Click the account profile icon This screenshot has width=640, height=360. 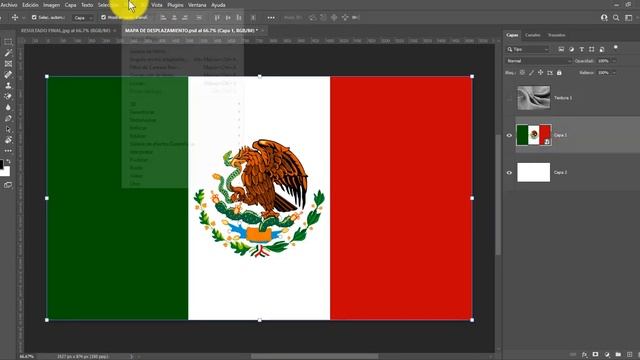(x=604, y=18)
